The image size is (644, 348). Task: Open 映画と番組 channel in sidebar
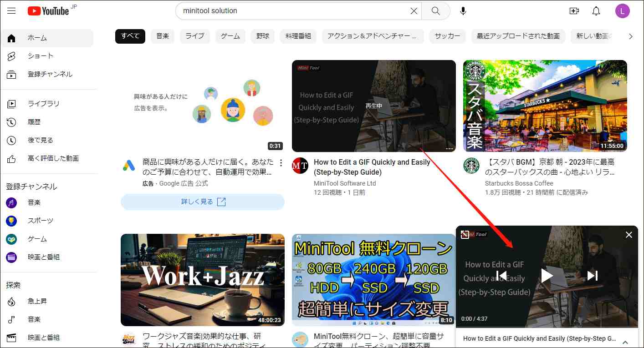47,257
